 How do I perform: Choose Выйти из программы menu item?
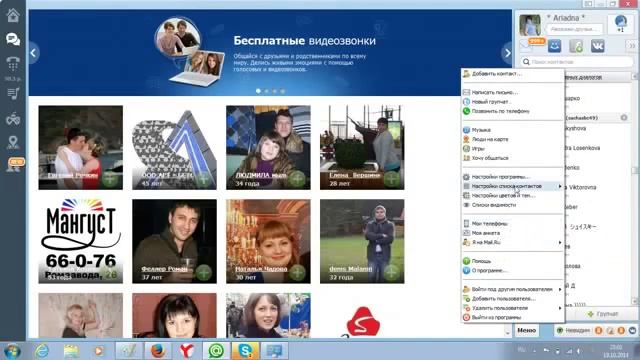tap(513, 317)
